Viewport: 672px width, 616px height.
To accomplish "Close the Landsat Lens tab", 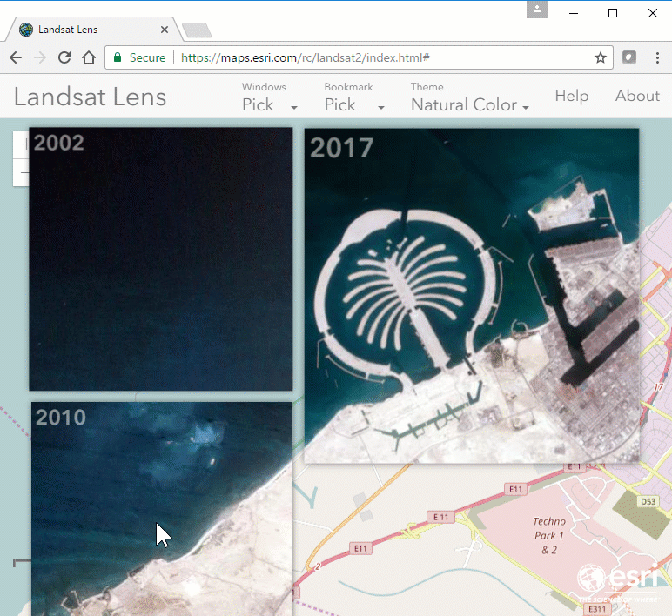I will click(x=165, y=30).
